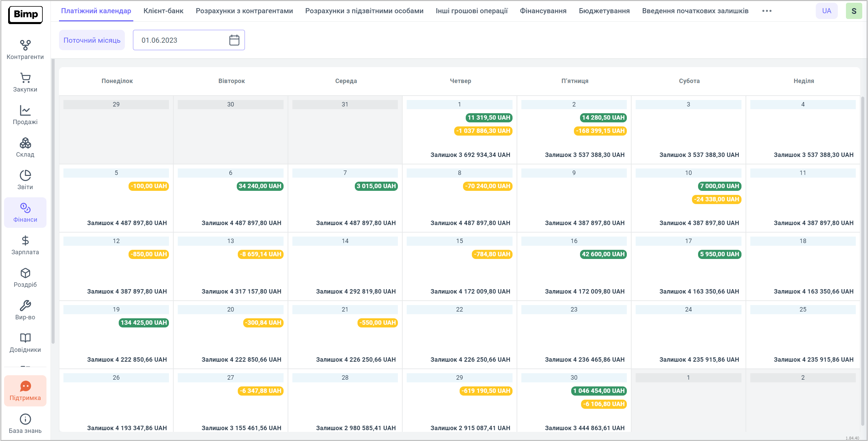Switch to the Клієнт-банк tab
This screenshot has width=868, height=441.
click(163, 11)
